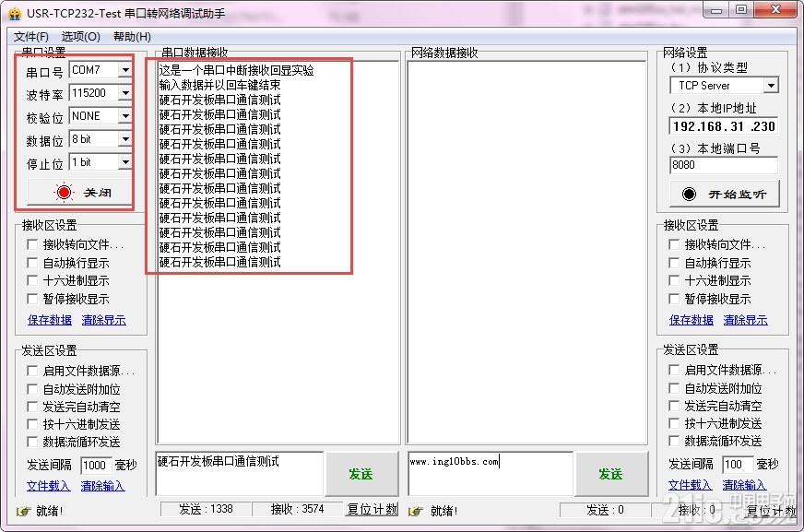804x532 pixels.
Task: Enable serial 自动发送附加位 checkbox
Action: click(32, 388)
